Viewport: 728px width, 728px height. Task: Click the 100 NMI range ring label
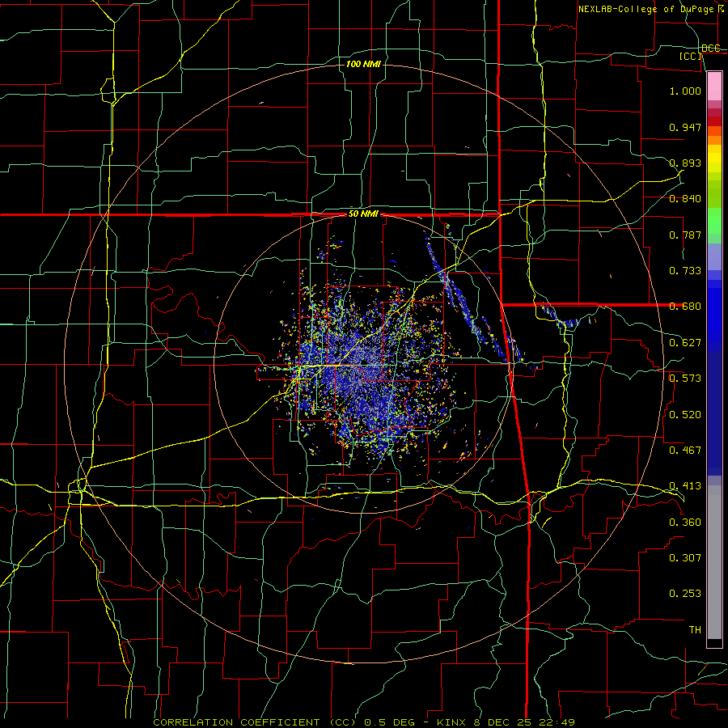(363, 64)
